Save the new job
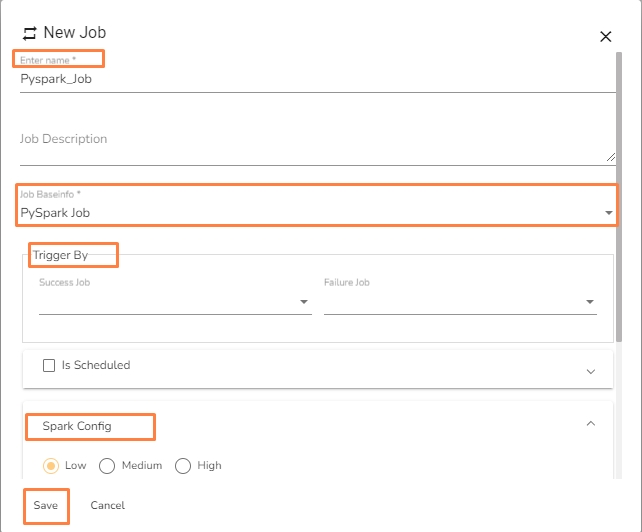This screenshot has width=642, height=532. pos(46,505)
